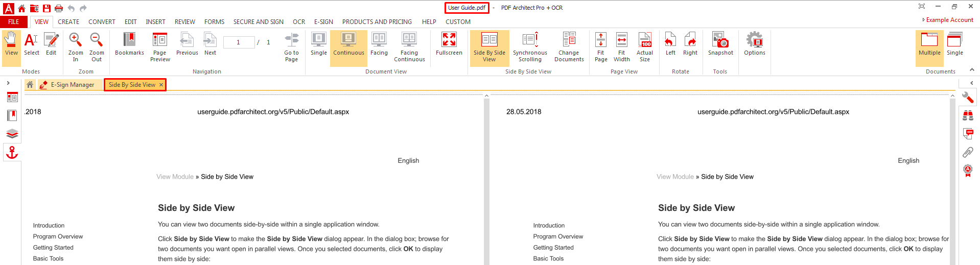Open the Go to Page tool
The width and height of the screenshot is (980, 265).
coord(291,47)
